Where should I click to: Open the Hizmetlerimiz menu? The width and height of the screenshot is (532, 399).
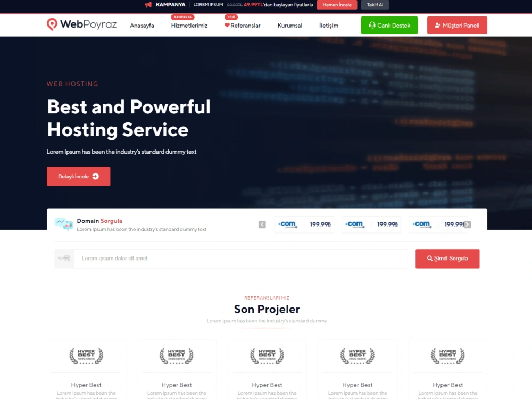[x=189, y=26]
